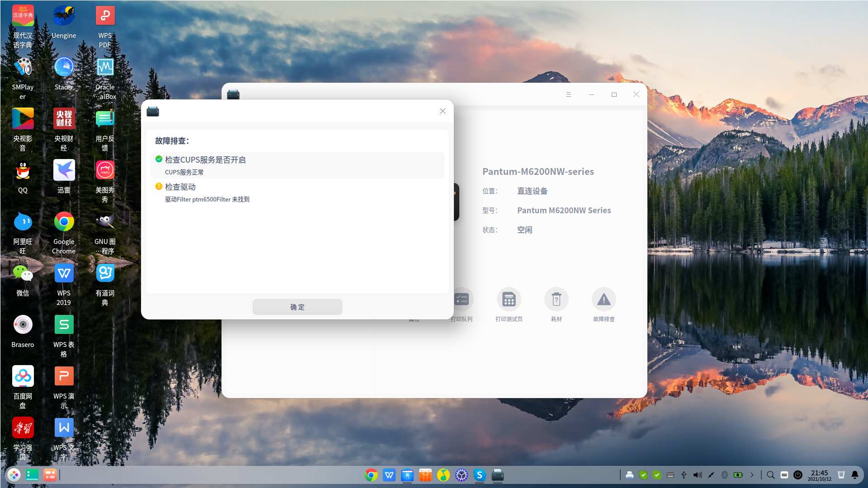Launch the 微信 (WeChat) desktop icon
The image size is (868, 488).
(x=23, y=273)
